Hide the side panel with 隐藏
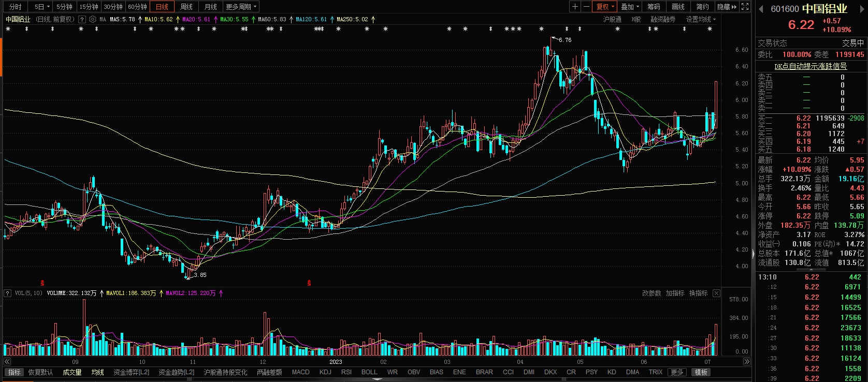Viewport: 868px width, 382px height. pyautogui.click(x=726, y=7)
